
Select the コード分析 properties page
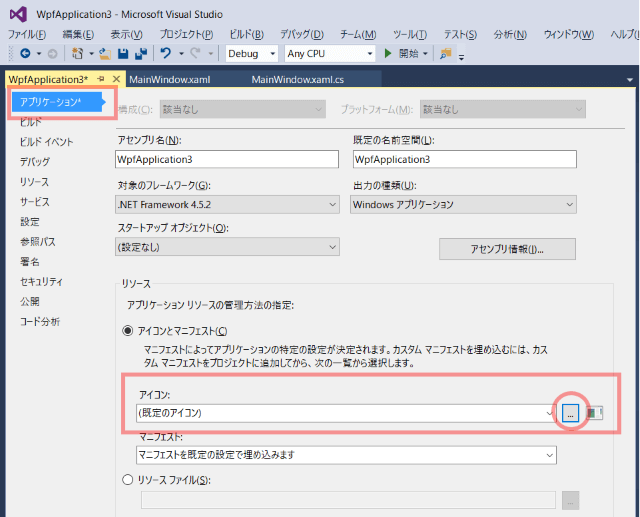pos(40,322)
